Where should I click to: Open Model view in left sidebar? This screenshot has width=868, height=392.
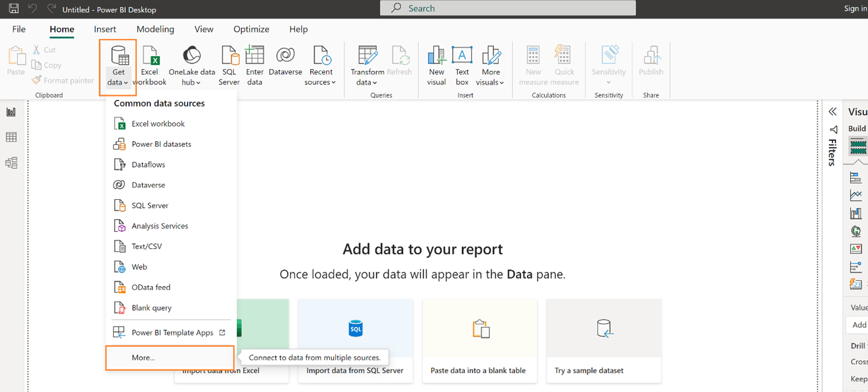click(11, 163)
